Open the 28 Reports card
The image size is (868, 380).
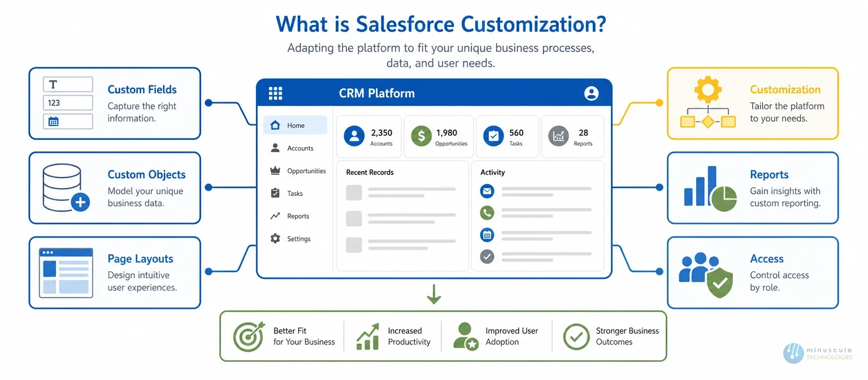click(x=573, y=136)
